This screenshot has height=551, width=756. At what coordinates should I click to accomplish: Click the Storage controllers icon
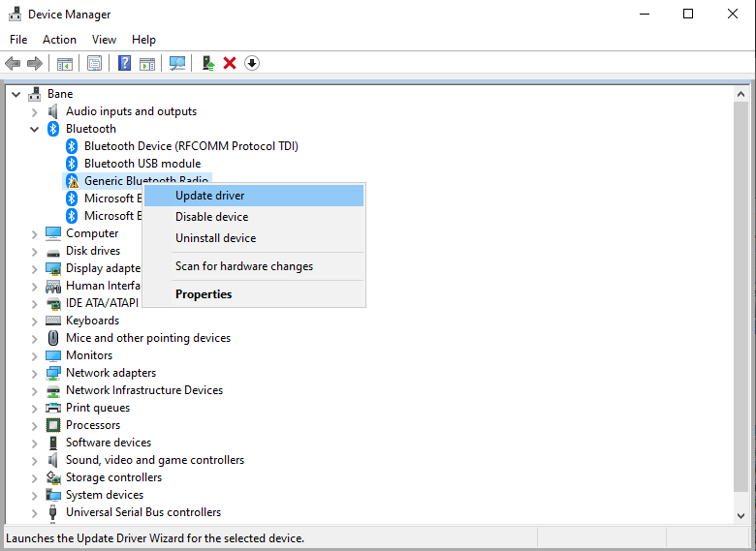pos(53,477)
